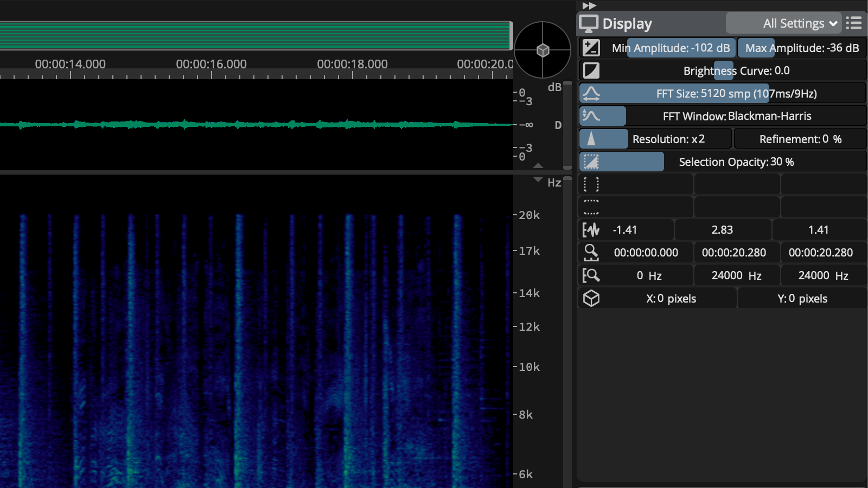Collapse panel with double-arrow button
The height and width of the screenshot is (488, 868).
(589, 5)
